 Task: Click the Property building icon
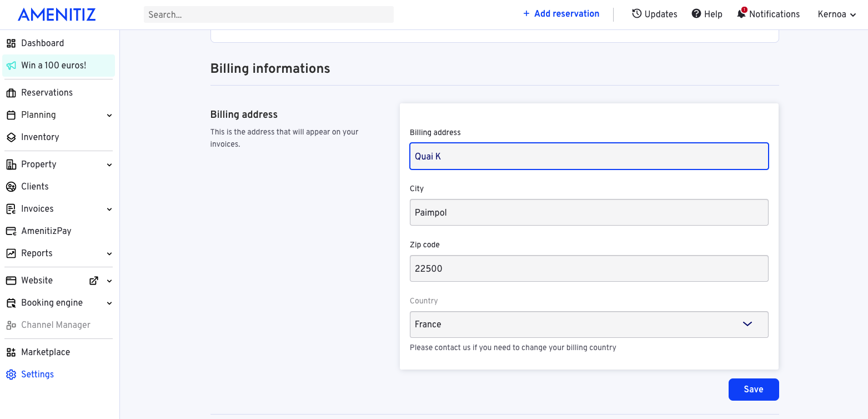pos(11,164)
